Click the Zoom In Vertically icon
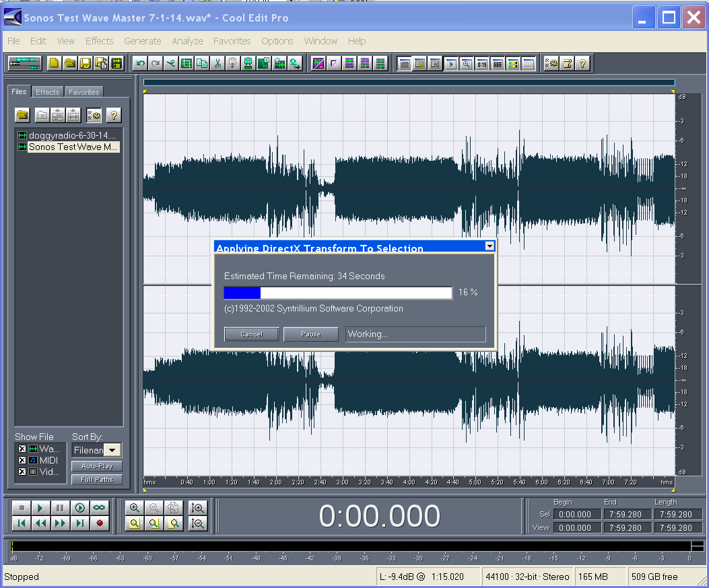The height and width of the screenshot is (588, 709). pyautogui.click(x=197, y=508)
